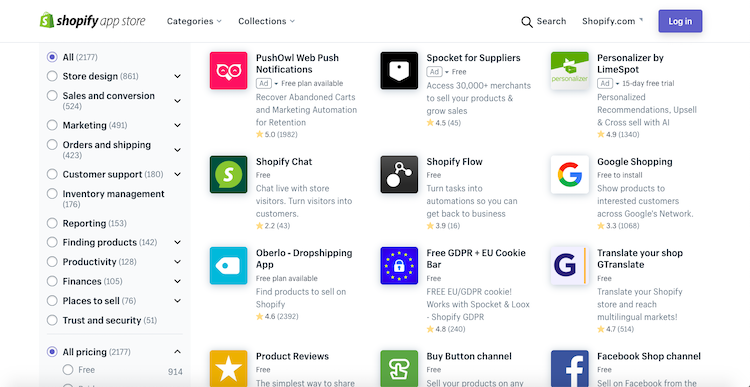Click the PushOwl 5.0 (1982) rating
The width and height of the screenshot is (750, 387).
coord(276,134)
